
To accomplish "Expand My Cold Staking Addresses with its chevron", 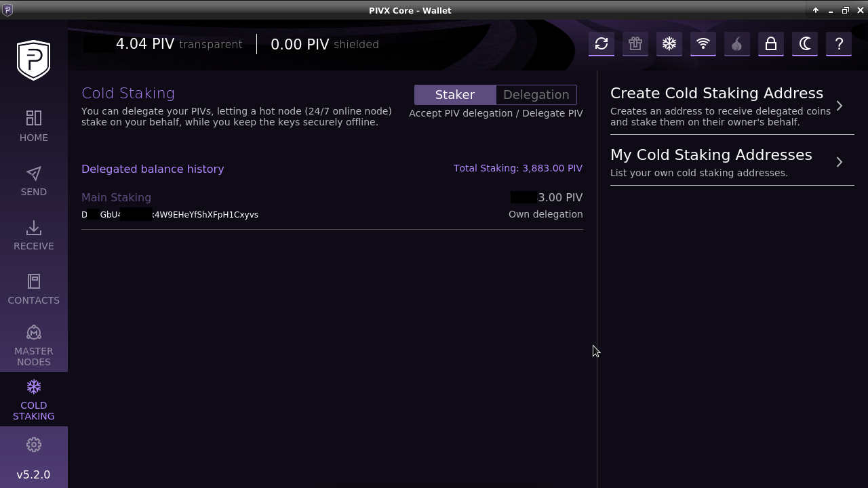I will pos(839,162).
